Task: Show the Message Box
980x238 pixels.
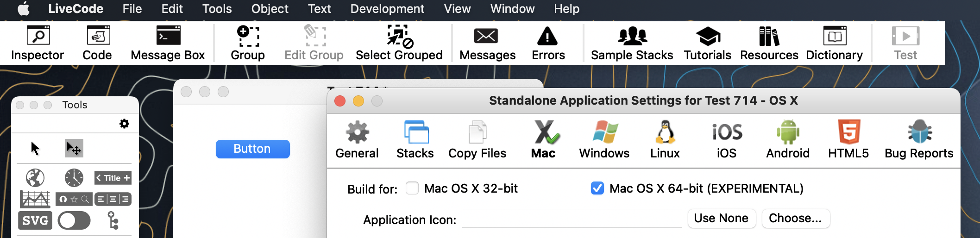Action: [168, 43]
